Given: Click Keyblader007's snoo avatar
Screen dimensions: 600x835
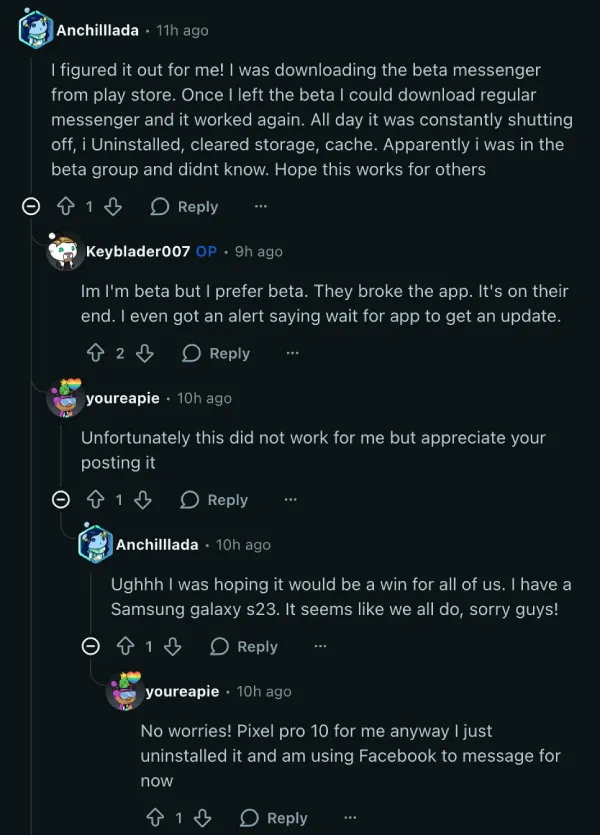Looking at the screenshot, I should [64, 252].
